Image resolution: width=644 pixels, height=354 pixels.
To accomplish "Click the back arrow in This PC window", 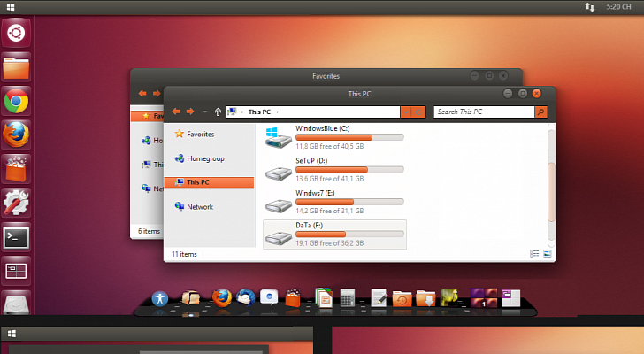I will (176, 112).
